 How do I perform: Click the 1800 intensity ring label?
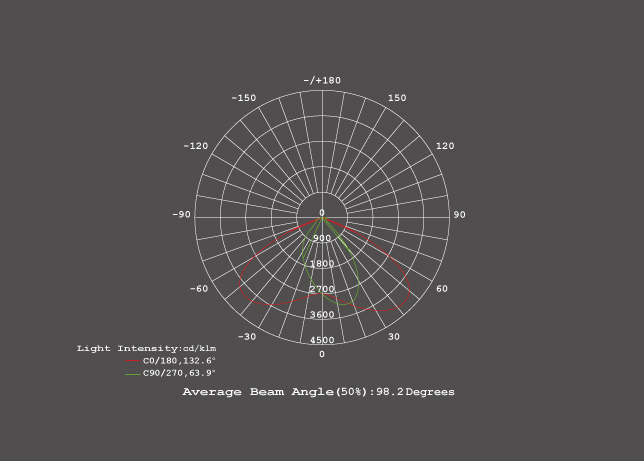coord(322,264)
